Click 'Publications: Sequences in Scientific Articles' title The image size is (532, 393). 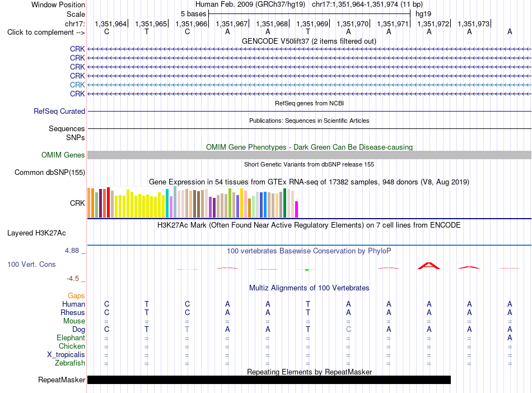309,121
